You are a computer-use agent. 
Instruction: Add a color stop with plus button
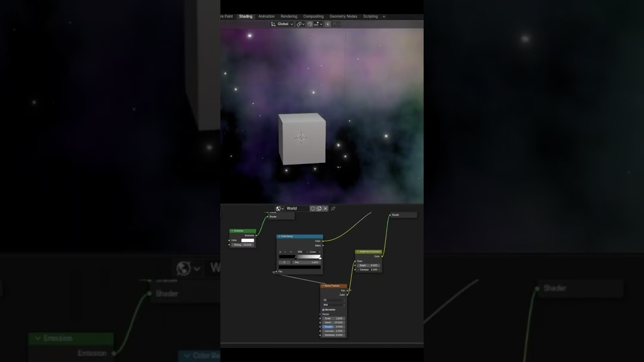(x=280, y=252)
